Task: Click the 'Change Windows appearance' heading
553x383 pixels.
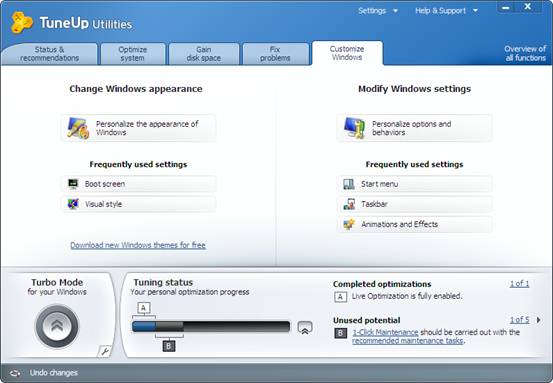Action: [x=136, y=89]
